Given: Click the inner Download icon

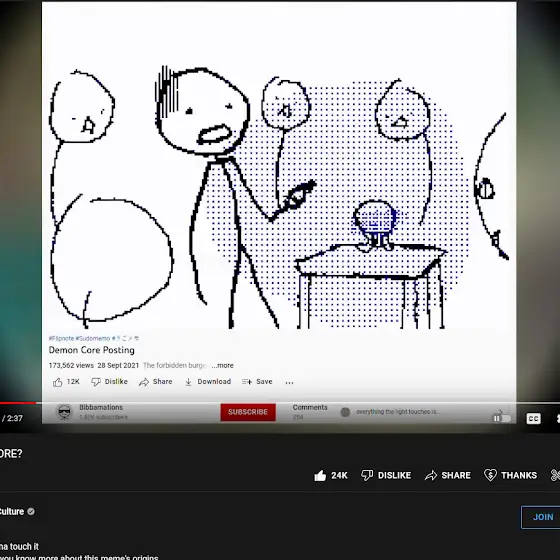Looking at the screenshot, I should pos(188,382).
